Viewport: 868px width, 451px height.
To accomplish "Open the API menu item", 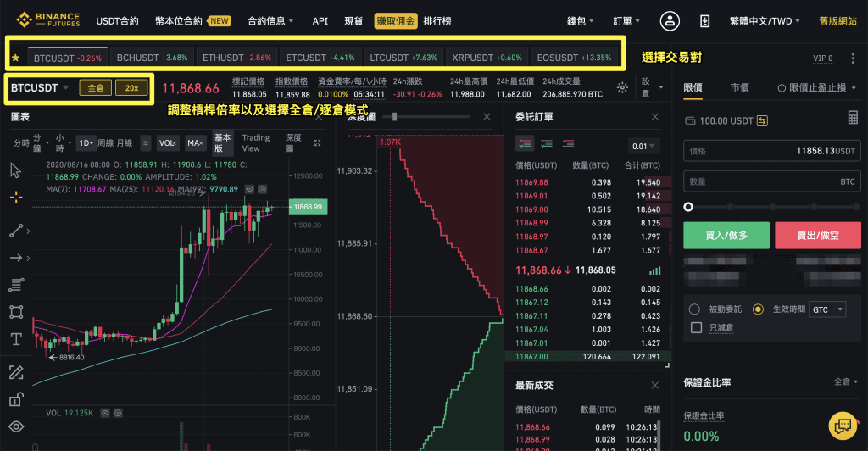I will [x=320, y=21].
